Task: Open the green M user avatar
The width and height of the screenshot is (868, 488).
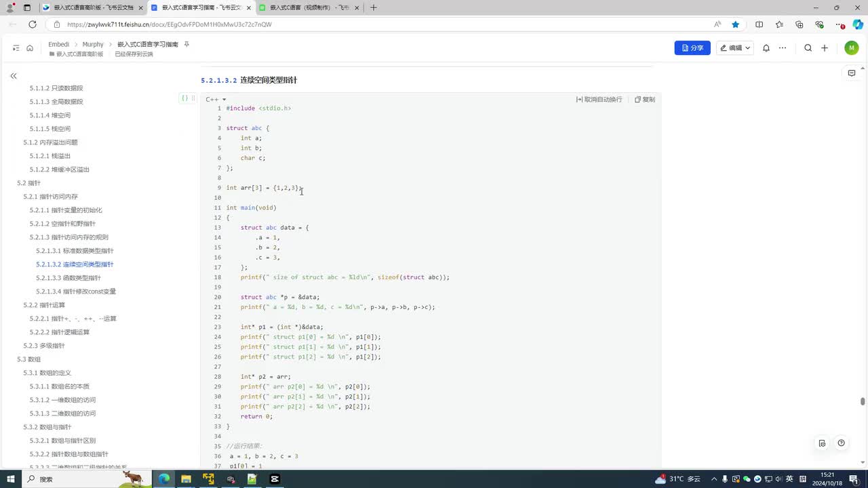Action: [852, 48]
